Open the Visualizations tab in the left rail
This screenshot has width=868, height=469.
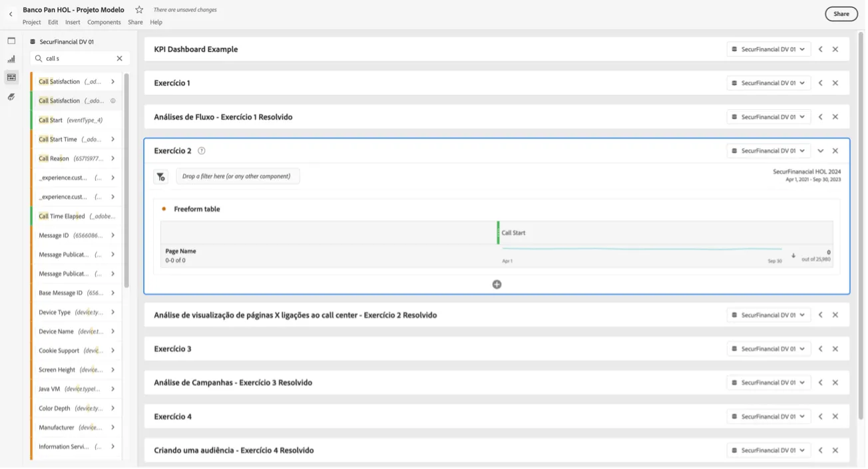tap(11, 59)
